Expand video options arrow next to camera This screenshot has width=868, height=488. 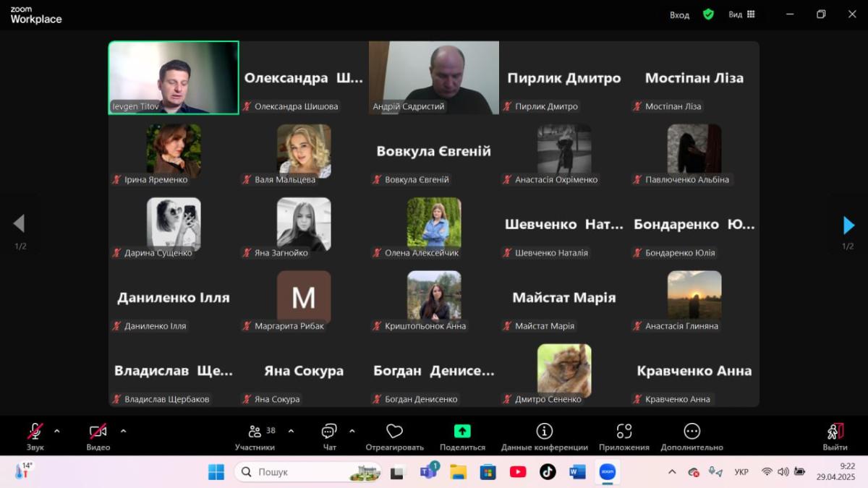(x=123, y=432)
